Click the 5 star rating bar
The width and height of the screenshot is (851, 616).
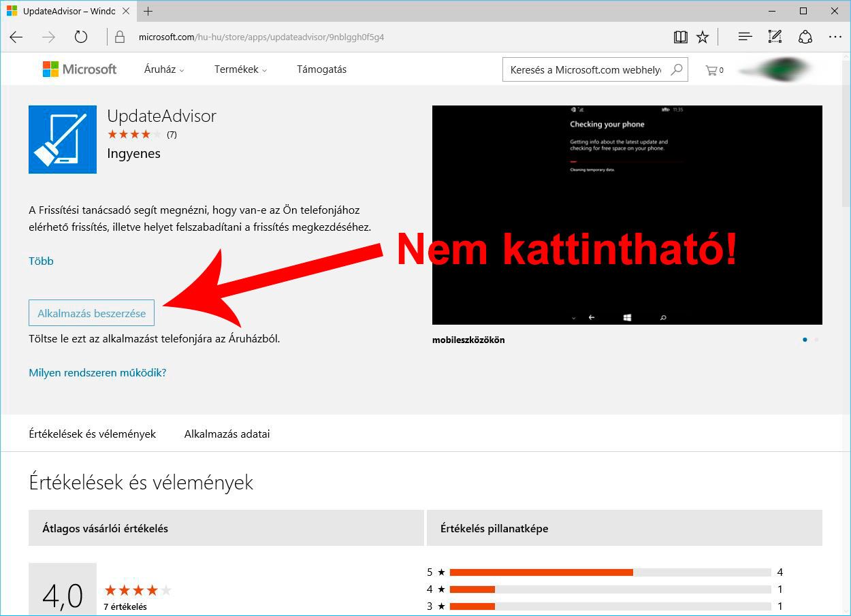point(610,572)
